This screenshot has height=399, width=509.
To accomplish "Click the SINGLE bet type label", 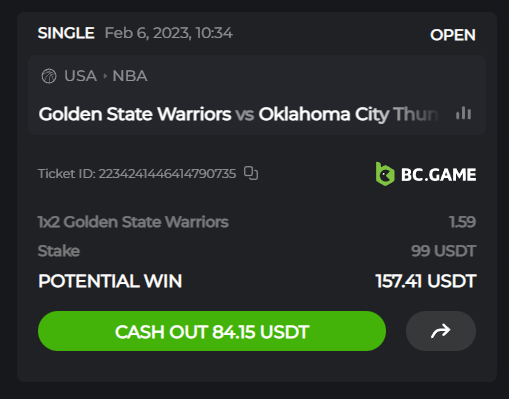I will pyautogui.click(x=66, y=33).
